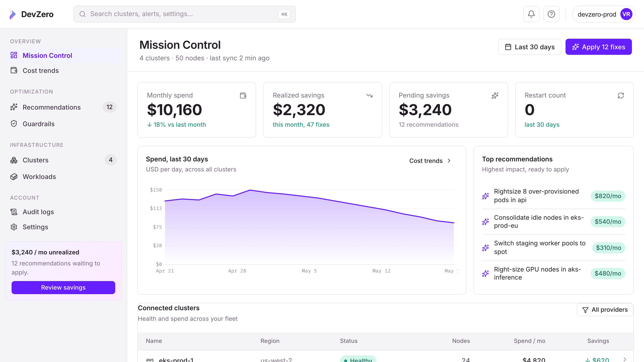
Task: Open the help question mark icon
Action: 551,14
